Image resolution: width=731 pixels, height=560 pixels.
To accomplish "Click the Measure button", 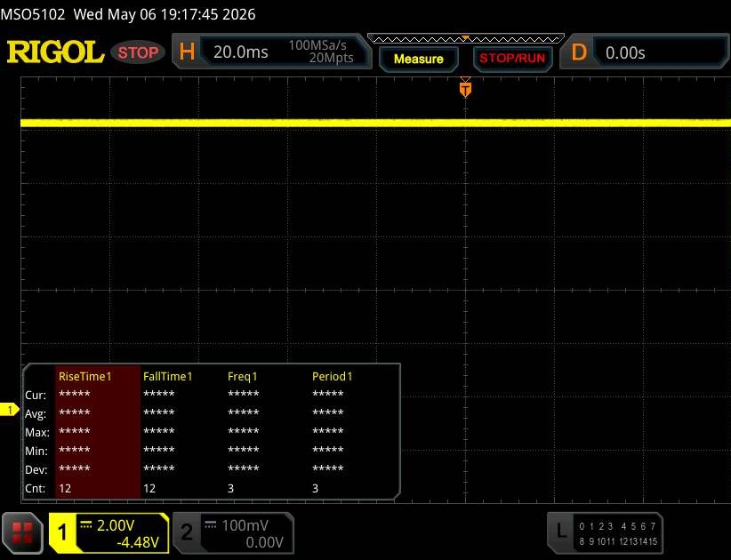I will click(x=419, y=59).
